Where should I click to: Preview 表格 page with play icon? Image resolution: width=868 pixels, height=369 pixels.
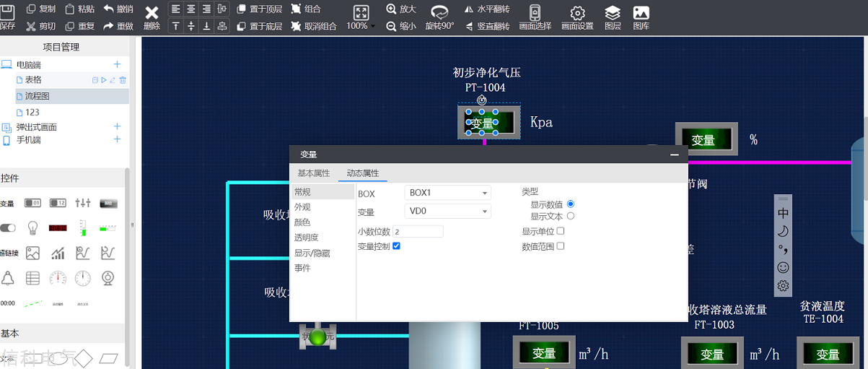(x=104, y=80)
